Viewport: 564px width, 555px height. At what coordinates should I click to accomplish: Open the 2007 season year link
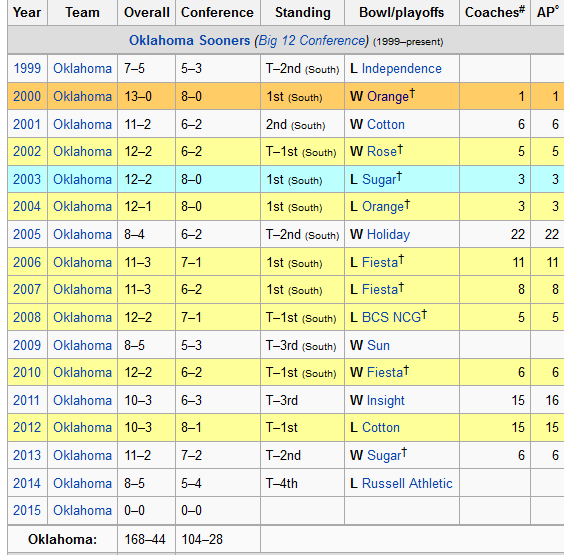(x=27, y=290)
